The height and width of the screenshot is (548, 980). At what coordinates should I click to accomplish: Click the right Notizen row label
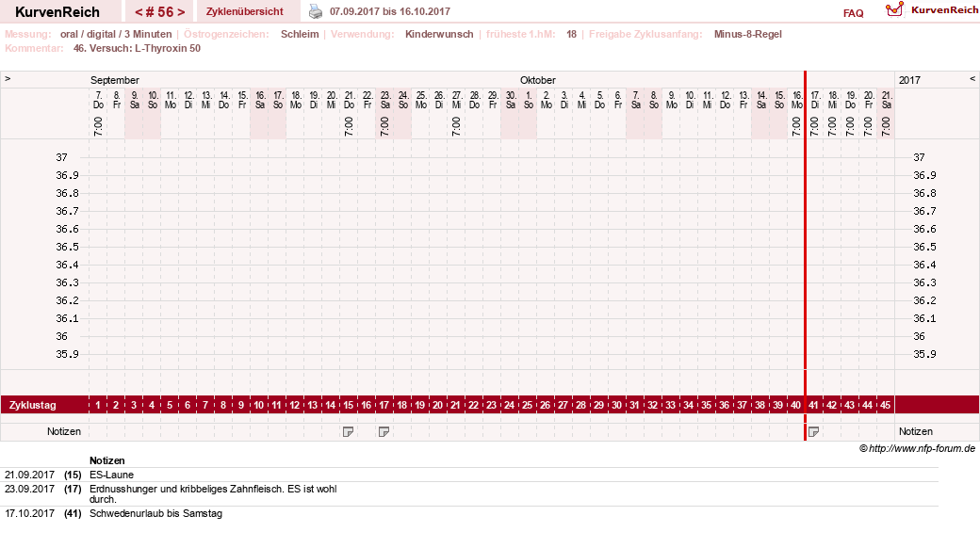pyautogui.click(x=916, y=432)
